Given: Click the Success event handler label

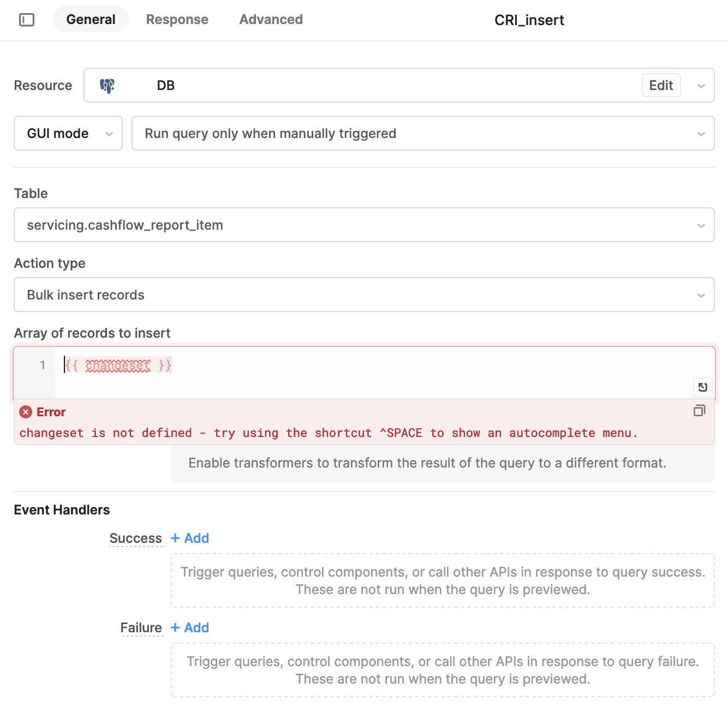Looking at the screenshot, I should click(x=136, y=538).
